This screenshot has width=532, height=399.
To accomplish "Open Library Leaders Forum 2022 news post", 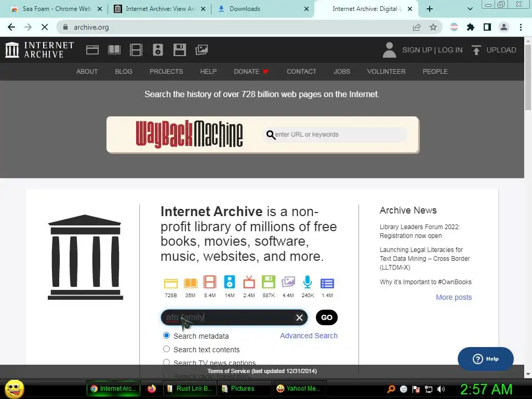I will (420, 231).
